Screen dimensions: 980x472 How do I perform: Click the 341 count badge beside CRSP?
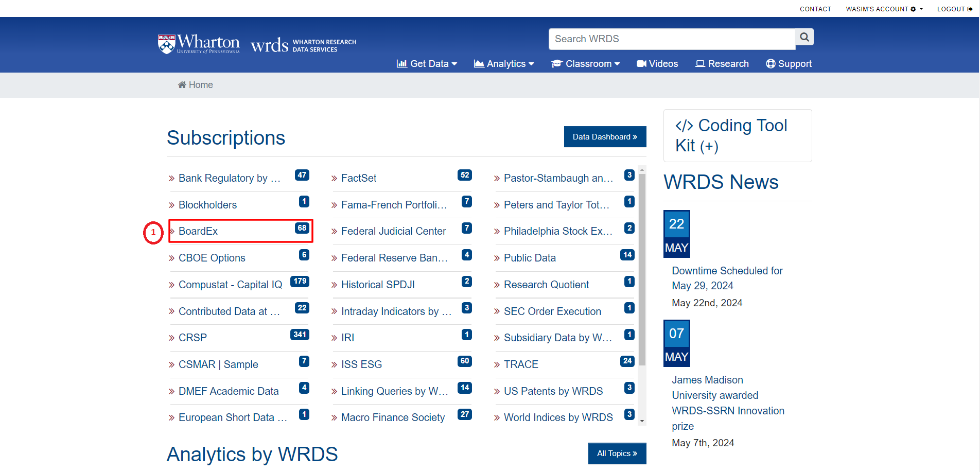coord(300,335)
